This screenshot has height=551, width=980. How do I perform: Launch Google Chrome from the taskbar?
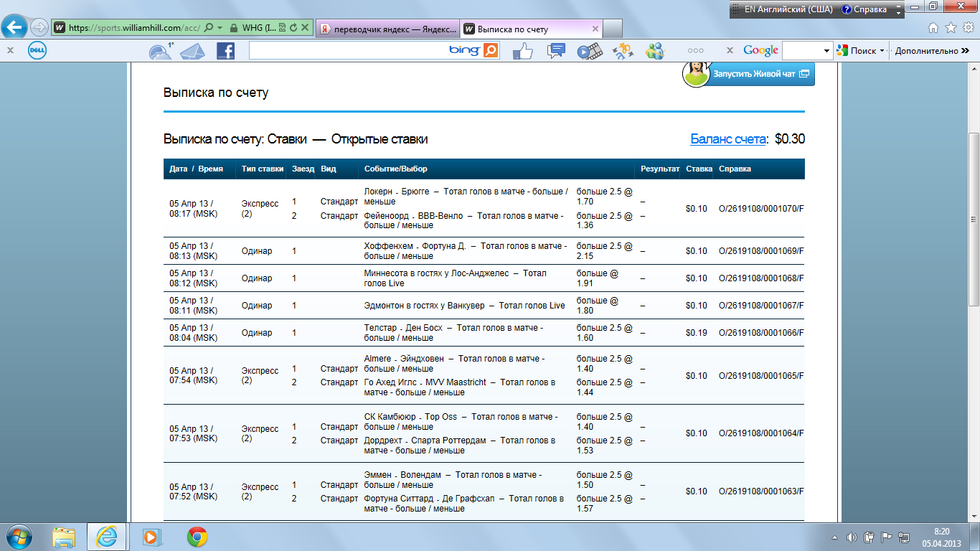[197, 537]
